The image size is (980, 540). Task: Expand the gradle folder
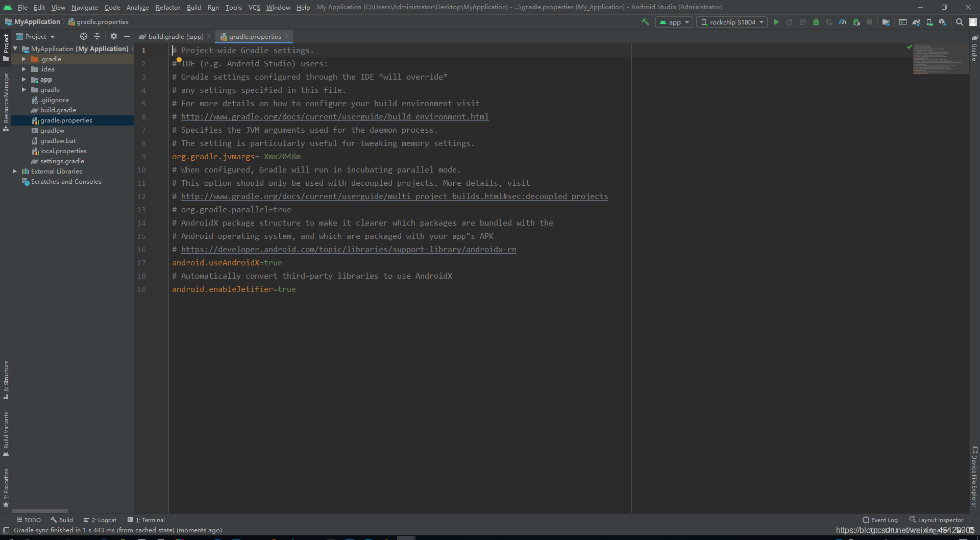[x=23, y=89]
